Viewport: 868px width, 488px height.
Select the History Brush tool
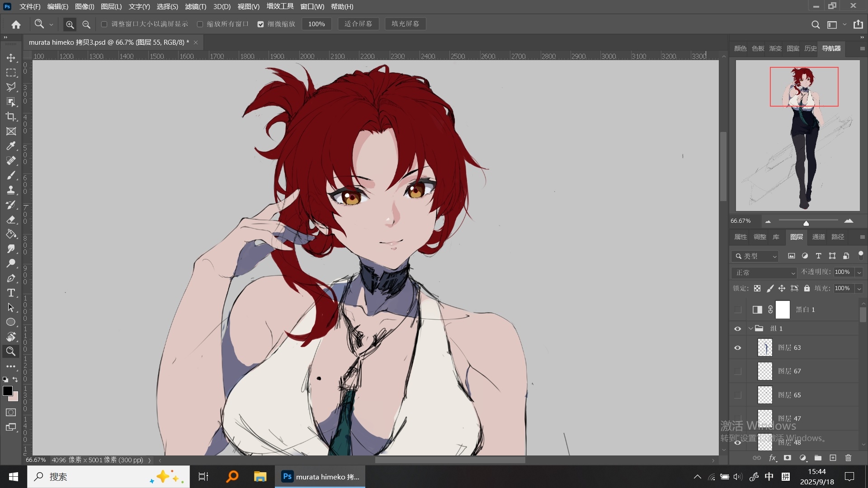(x=11, y=205)
